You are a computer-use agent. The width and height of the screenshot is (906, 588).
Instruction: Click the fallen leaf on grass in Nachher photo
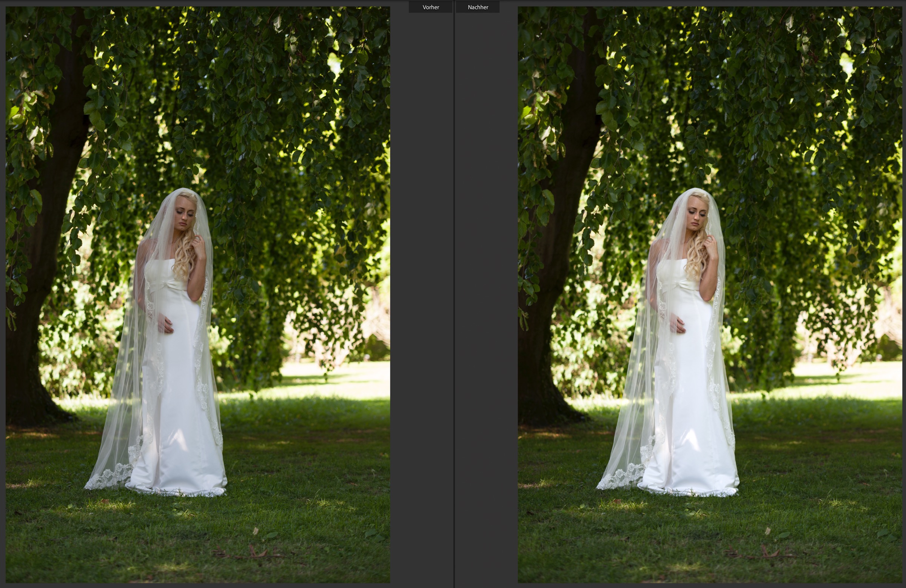click(x=768, y=530)
